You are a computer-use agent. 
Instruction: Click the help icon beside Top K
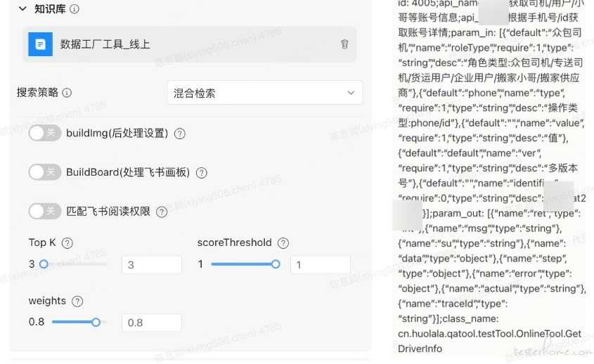pyautogui.click(x=67, y=243)
